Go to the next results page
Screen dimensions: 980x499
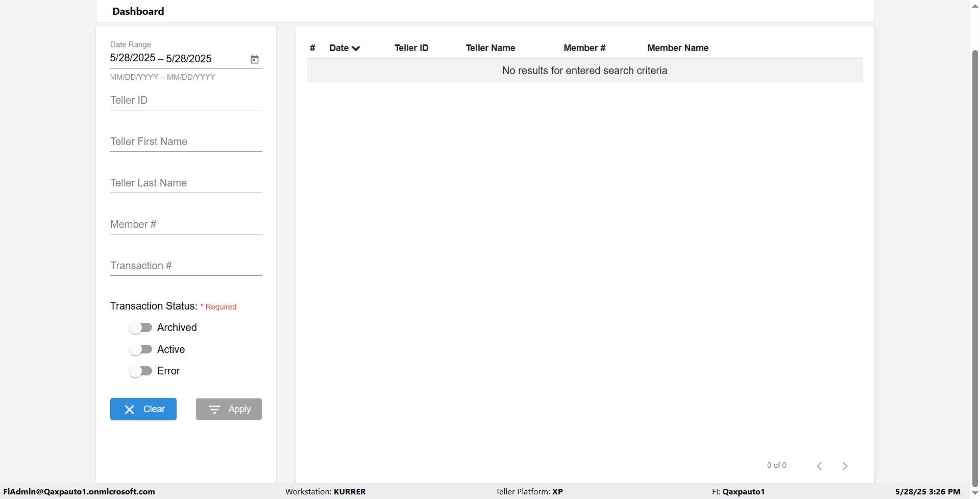(x=845, y=466)
